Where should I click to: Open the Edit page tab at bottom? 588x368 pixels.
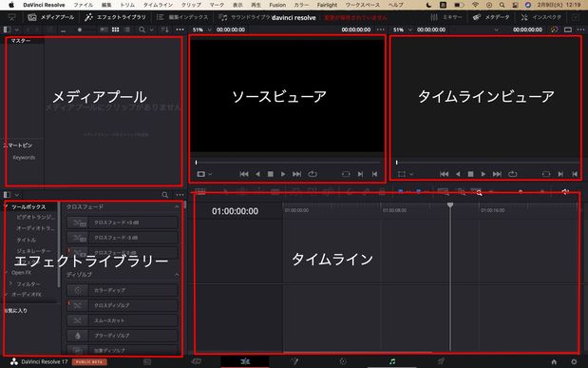tap(245, 361)
